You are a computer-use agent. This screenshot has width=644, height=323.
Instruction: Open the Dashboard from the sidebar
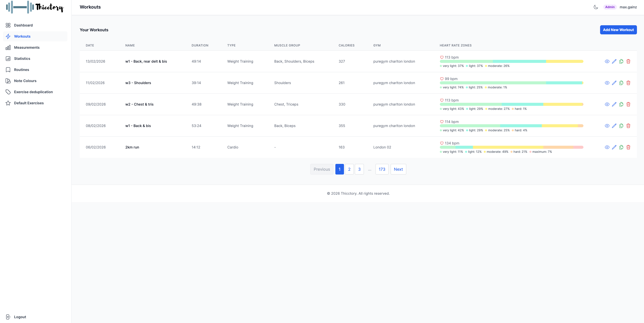tap(23, 25)
